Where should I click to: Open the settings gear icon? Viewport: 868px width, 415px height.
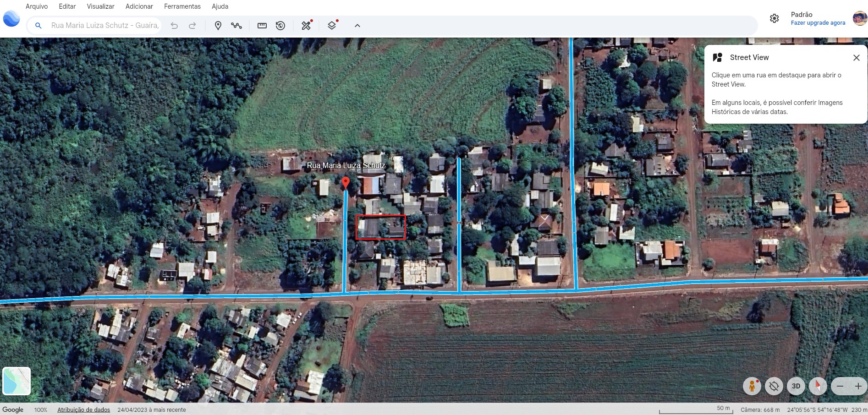(x=774, y=18)
